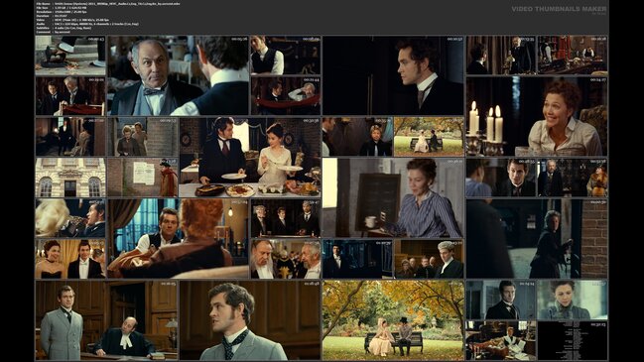
Task: Select the red-haired person from behind thumbnail
Action: click(178, 238)
